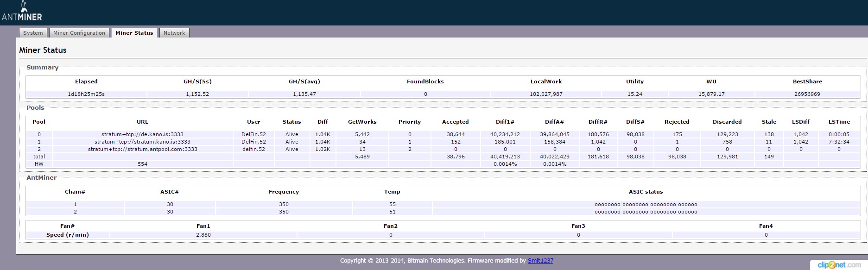This screenshot has width=868, height=270.
Task: Click the Diff1# value 40,234,212
Action: (x=505, y=134)
